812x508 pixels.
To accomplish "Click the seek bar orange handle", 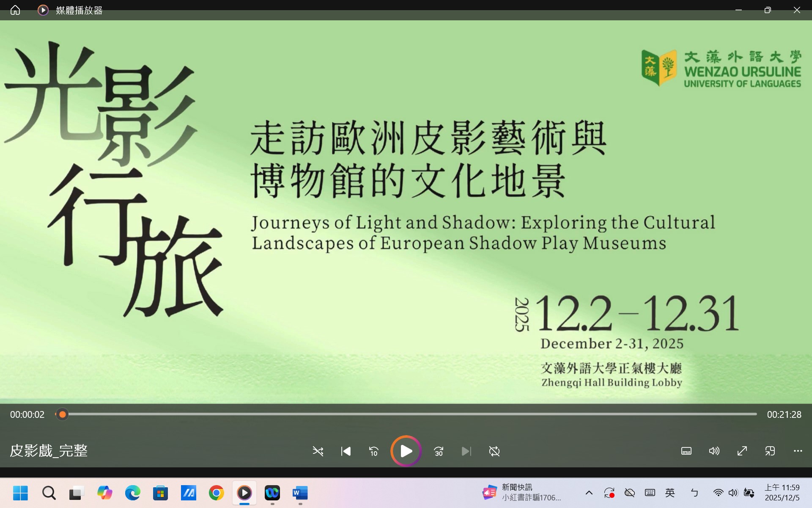I will 63,414.
